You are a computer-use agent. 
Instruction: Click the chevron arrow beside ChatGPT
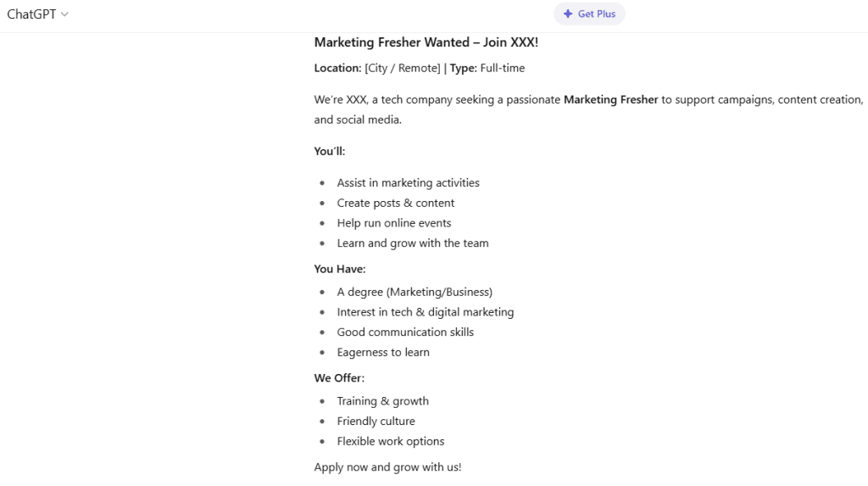(x=65, y=14)
